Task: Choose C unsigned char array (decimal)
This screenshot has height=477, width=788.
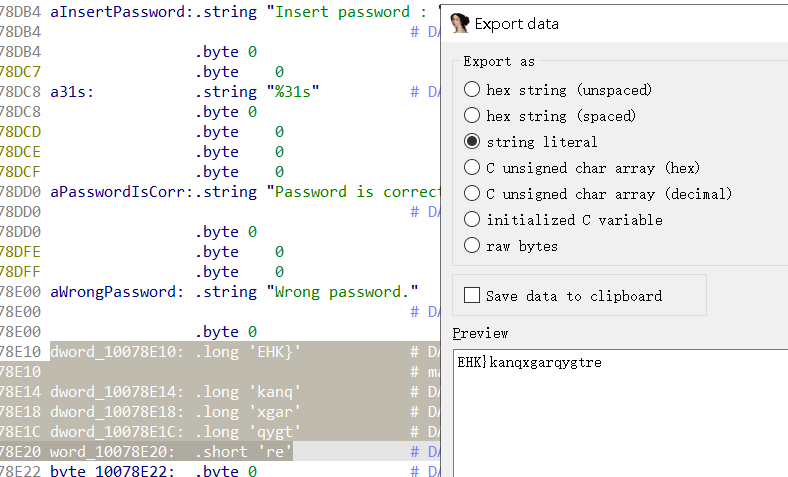Action: pyautogui.click(x=598, y=194)
